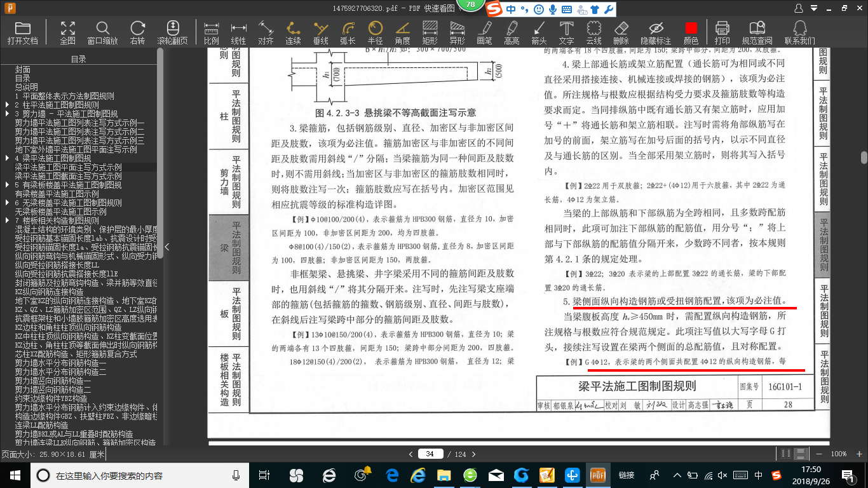The width and height of the screenshot is (868, 488).
Task: Open File Explorer from the taskbar
Action: tap(444, 475)
